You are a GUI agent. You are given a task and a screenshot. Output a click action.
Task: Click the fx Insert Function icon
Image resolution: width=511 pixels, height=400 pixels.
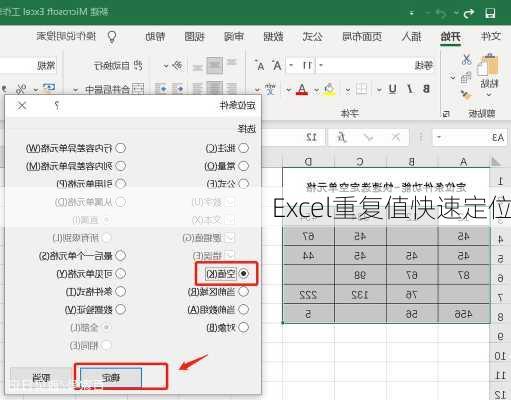pyautogui.click(x=341, y=137)
